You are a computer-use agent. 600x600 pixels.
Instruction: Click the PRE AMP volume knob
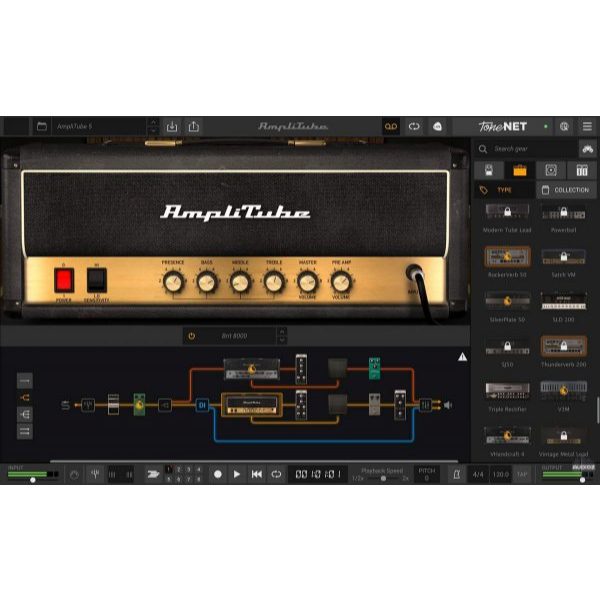coord(341,282)
